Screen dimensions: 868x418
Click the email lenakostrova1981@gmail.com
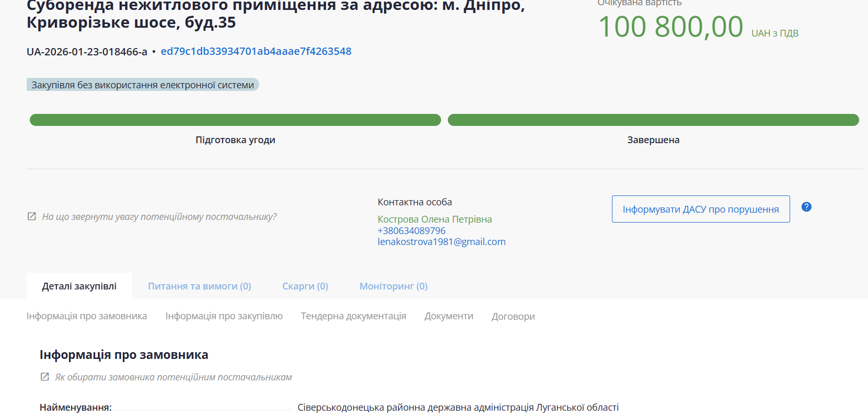coord(442,241)
